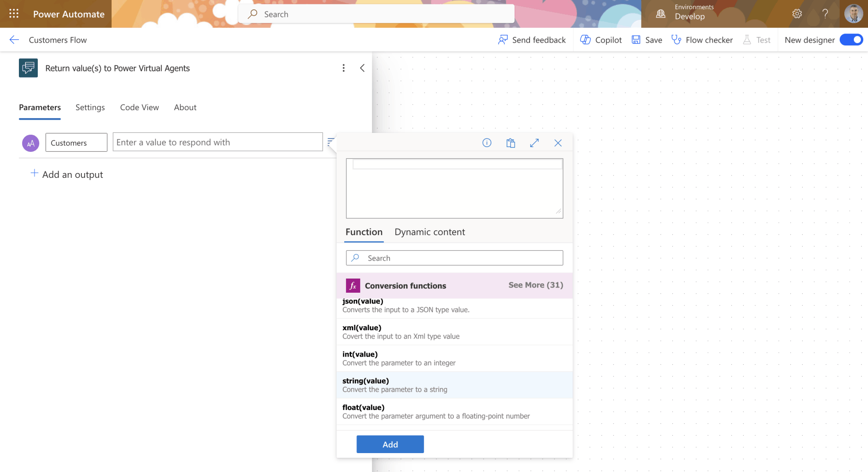Click the Customers output text-type icon
This screenshot has width=868, height=472.
coord(31,143)
